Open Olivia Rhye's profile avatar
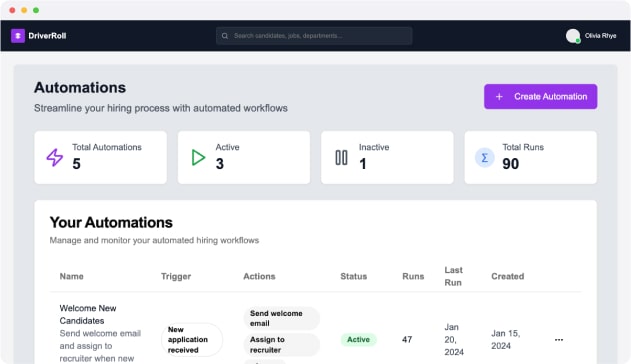631x364 pixels. coord(573,36)
